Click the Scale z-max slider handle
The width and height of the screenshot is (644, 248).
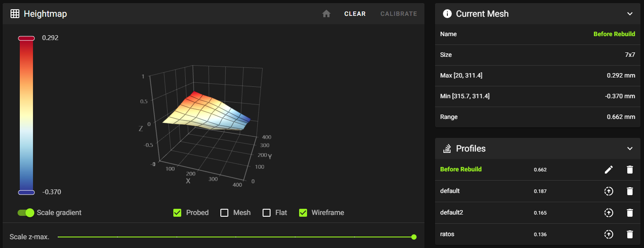414,237
